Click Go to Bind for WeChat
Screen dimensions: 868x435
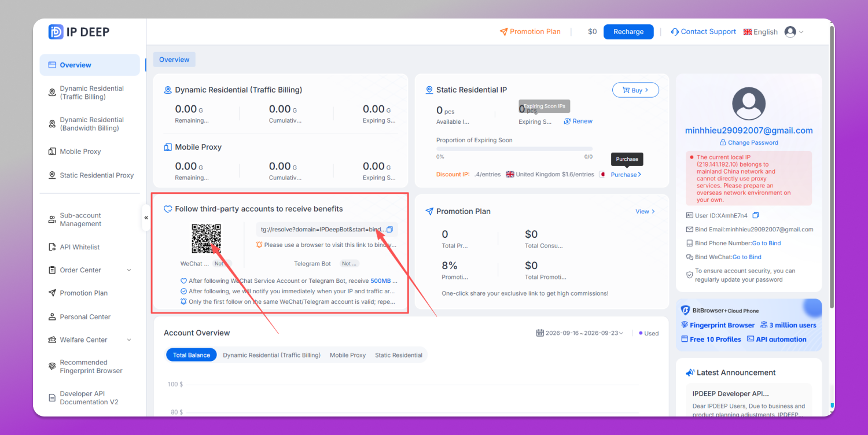pyautogui.click(x=747, y=257)
